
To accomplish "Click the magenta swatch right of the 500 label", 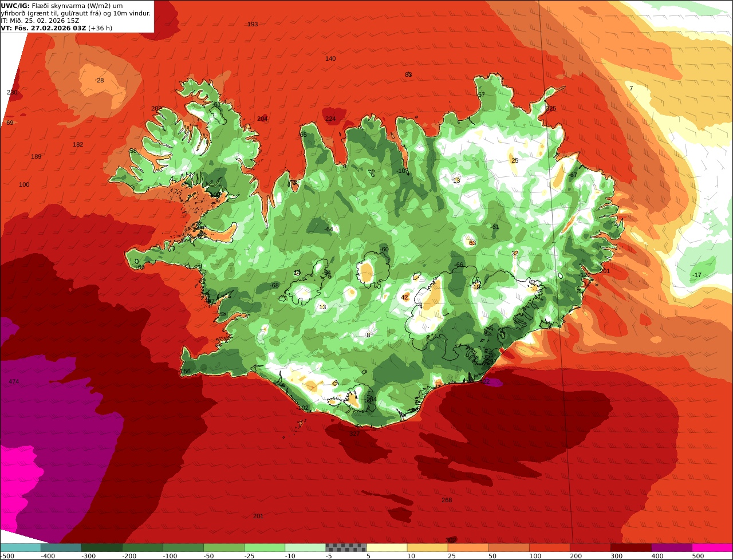I will (712, 547).
